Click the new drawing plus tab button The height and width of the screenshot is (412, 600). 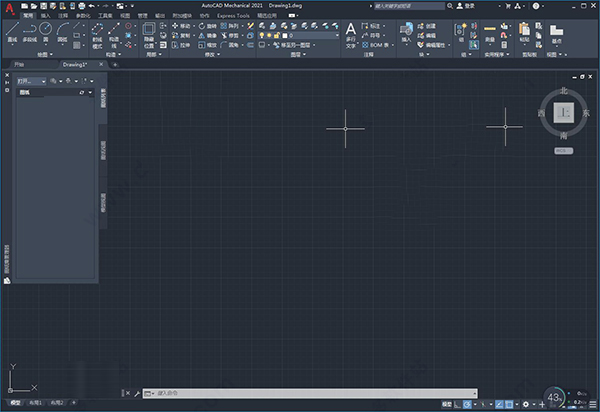pyautogui.click(x=115, y=65)
